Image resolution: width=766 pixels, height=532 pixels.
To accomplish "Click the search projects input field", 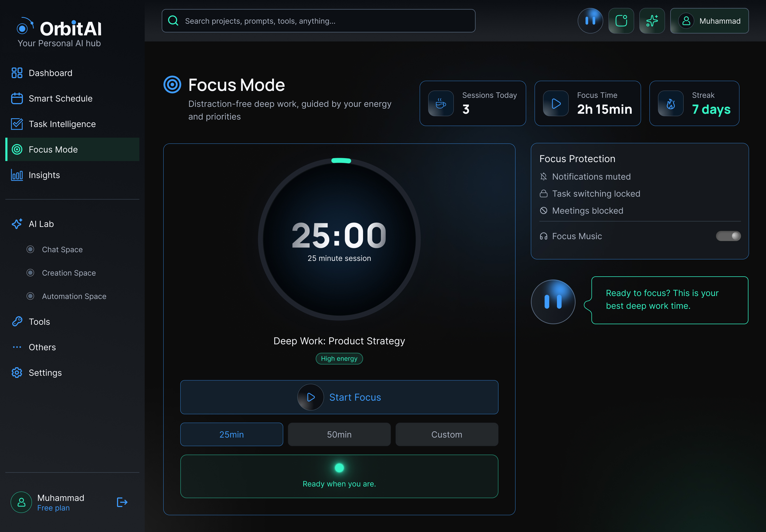I will 318,21.
